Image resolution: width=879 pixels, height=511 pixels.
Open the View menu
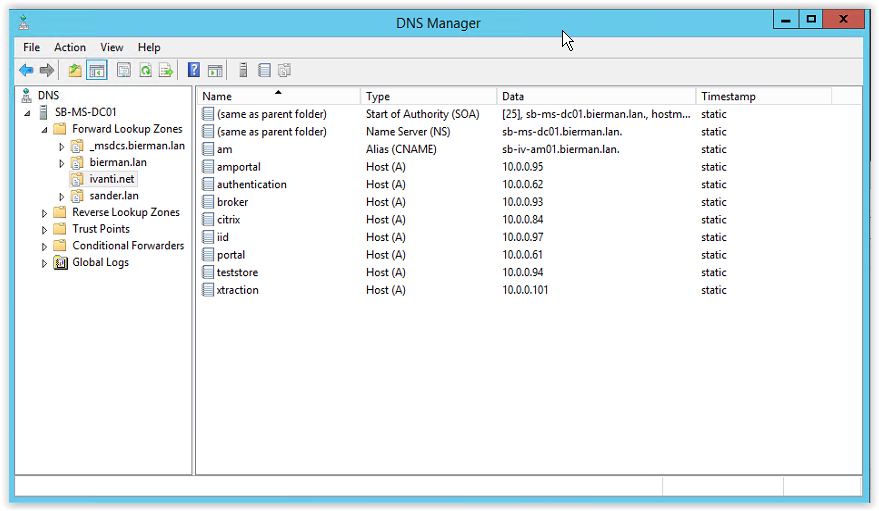pyautogui.click(x=112, y=48)
